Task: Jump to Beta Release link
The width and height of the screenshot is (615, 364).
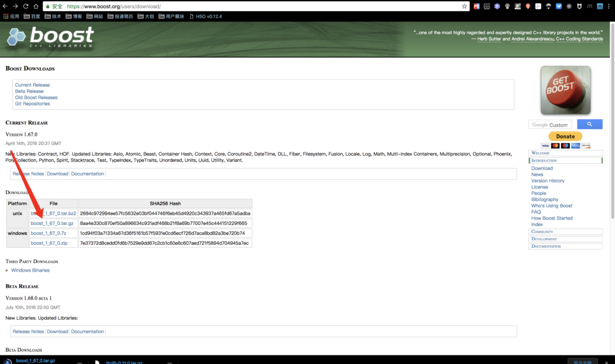Action: click(x=30, y=91)
